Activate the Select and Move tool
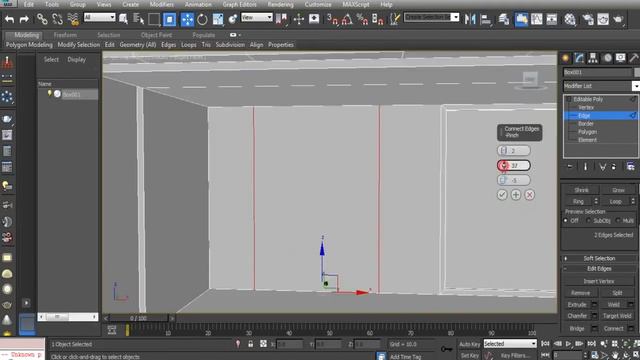Screen dimensions: 640x360 [x=187, y=19]
